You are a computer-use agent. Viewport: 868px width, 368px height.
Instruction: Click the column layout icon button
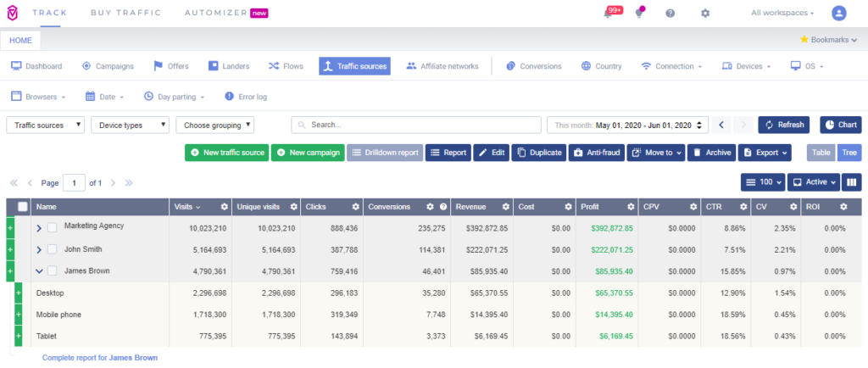[852, 182]
